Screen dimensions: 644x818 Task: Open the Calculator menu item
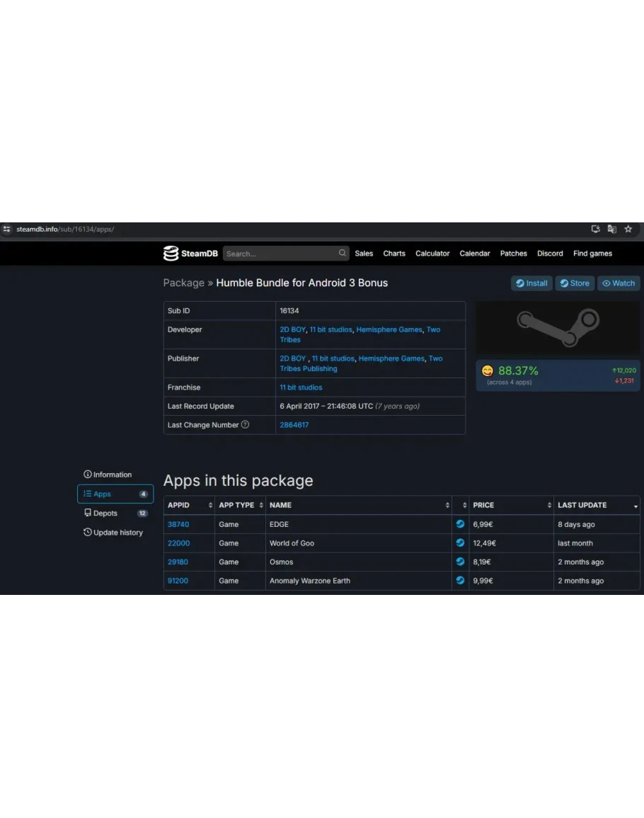click(x=432, y=254)
